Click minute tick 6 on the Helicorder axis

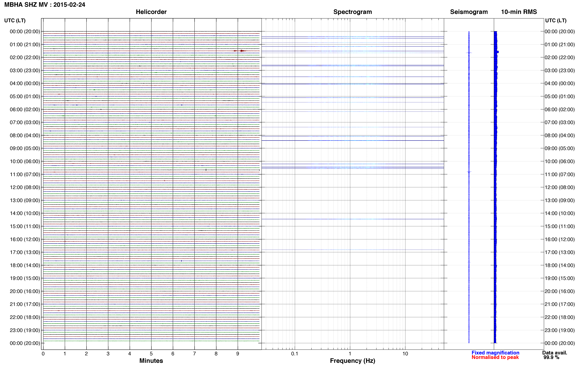pos(173,354)
